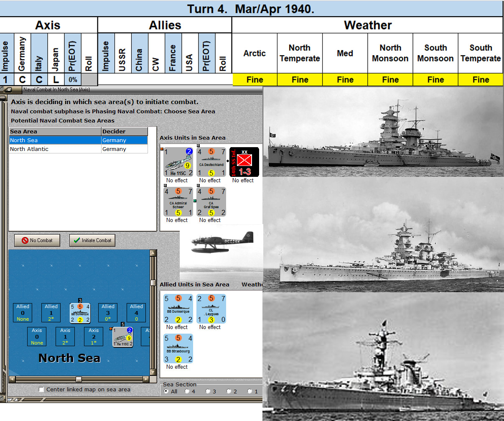This screenshot has width=504, height=421.
Task: Select the He 115C seaplane unit in Axis units
Action: point(178,162)
